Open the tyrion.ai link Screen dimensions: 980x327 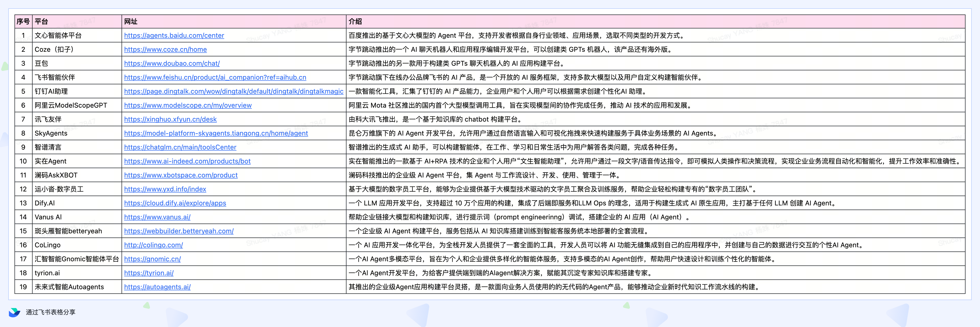(149, 273)
